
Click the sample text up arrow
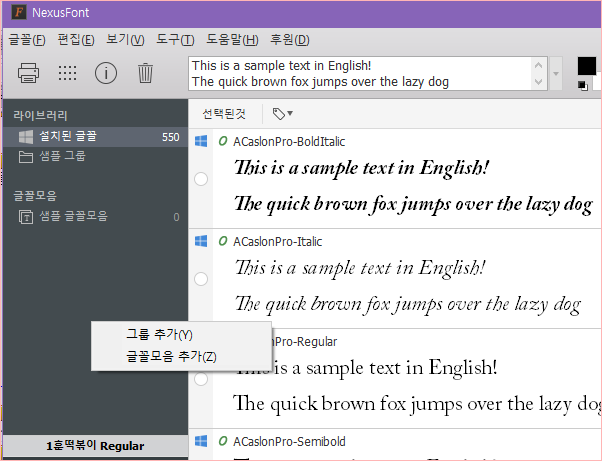coord(538,65)
